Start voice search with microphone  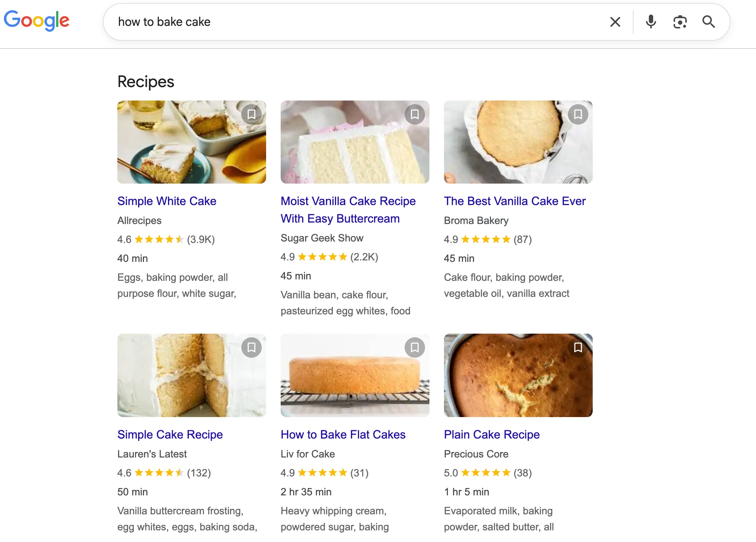click(651, 22)
